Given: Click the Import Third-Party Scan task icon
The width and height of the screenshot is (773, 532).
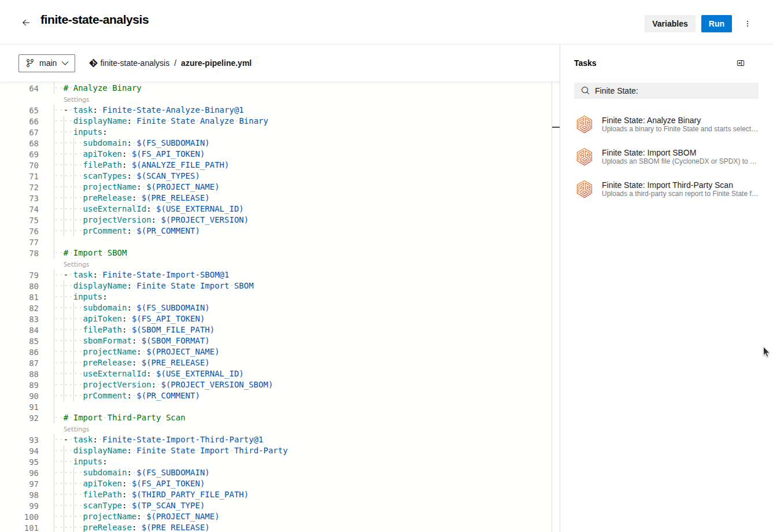Looking at the screenshot, I should 585,189.
